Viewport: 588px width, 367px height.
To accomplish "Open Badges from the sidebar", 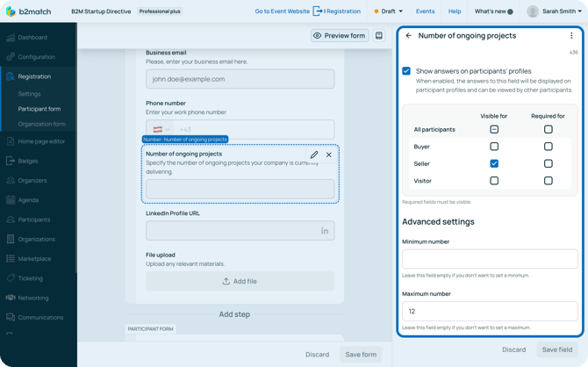I will click(x=28, y=161).
